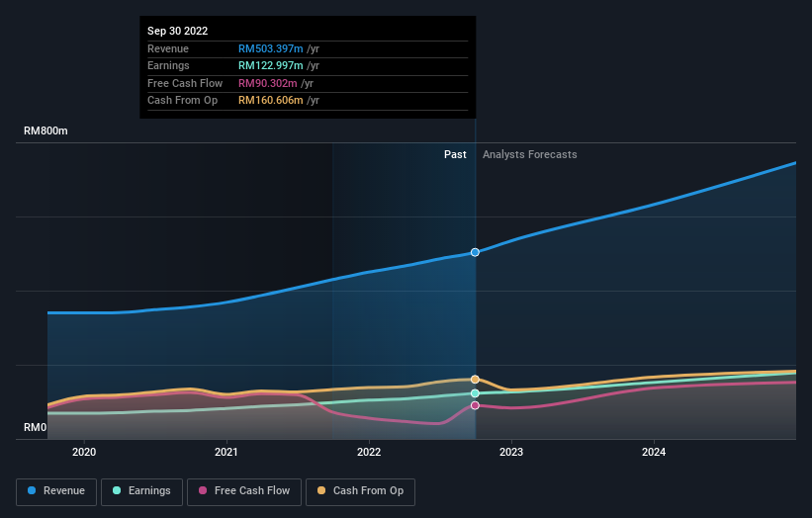Click the RM0 y-axis label
This screenshot has width=812, height=518.
coord(36,427)
